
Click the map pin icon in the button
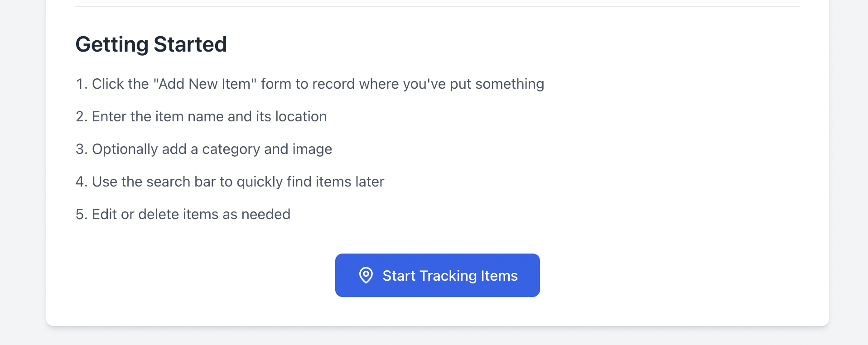tap(366, 275)
